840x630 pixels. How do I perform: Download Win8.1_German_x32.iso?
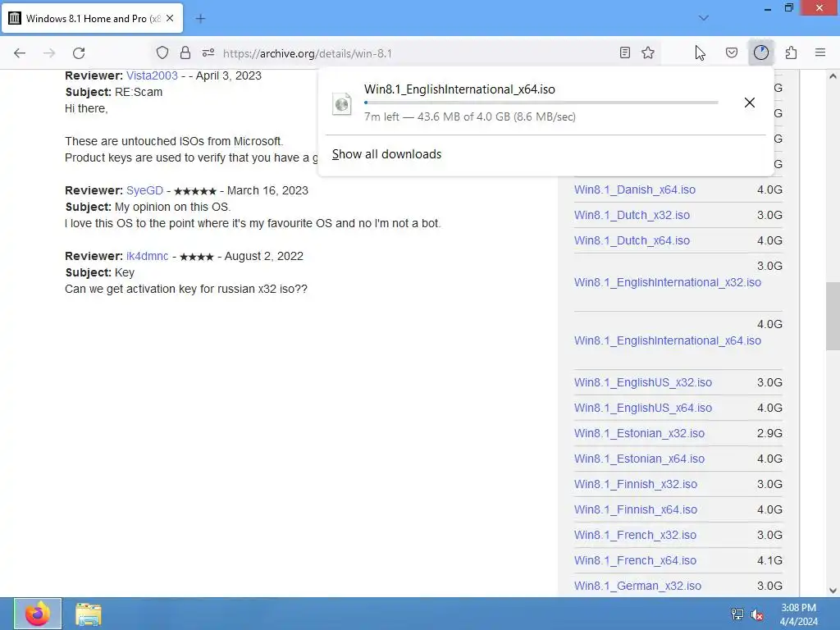click(637, 586)
